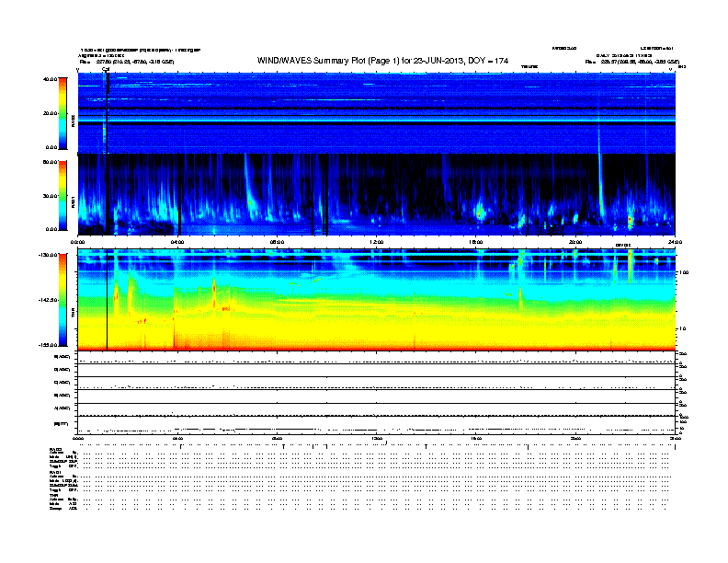Image resolution: width=728 pixels, height=563 pixels.
Task: Click the RAD2 spectrogram panel
Action: pyautogui.click(x=377, y=113)
